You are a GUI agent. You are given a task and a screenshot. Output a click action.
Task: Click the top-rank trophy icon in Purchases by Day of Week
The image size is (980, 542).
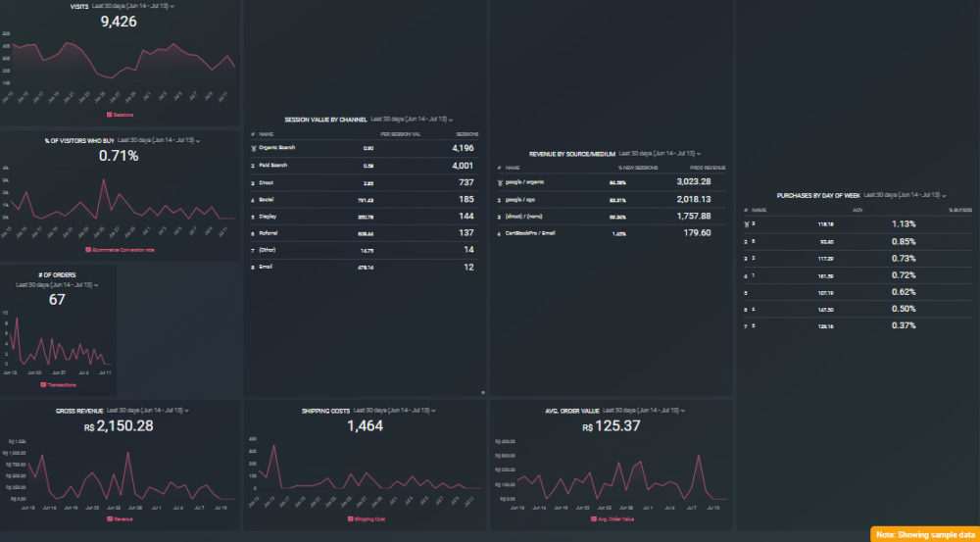(x=746, y=224)
